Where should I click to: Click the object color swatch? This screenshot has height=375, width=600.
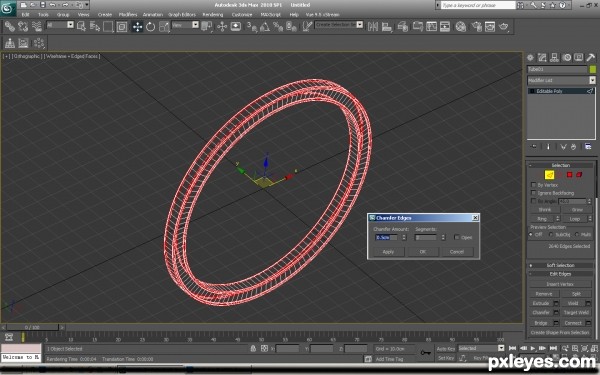593,69
